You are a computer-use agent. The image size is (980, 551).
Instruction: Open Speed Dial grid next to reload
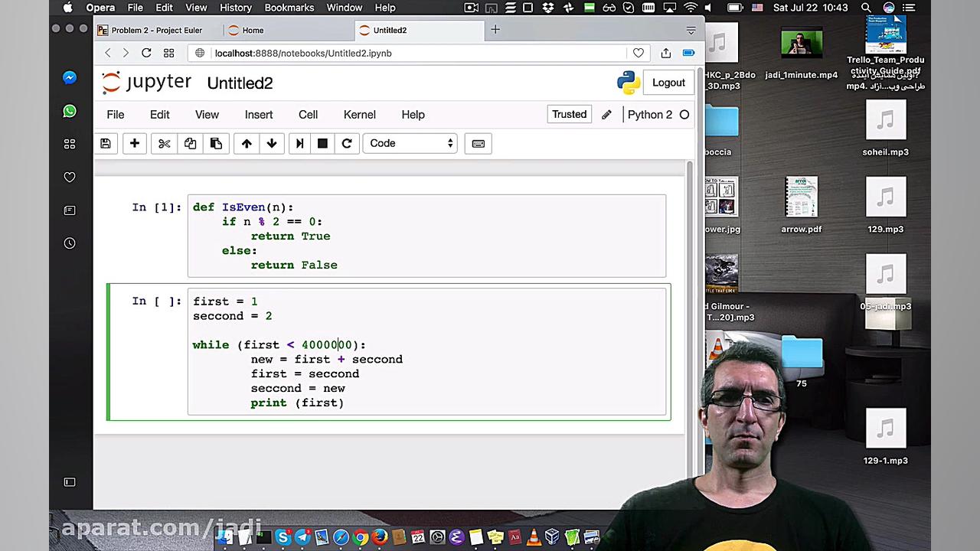click(168, 53)
